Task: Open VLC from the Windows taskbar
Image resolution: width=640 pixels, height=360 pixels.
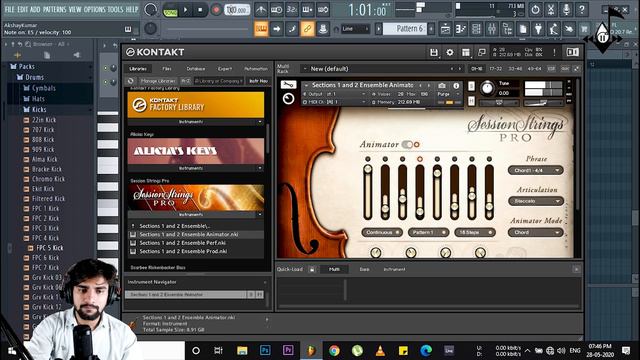Action: coord(380,350)
